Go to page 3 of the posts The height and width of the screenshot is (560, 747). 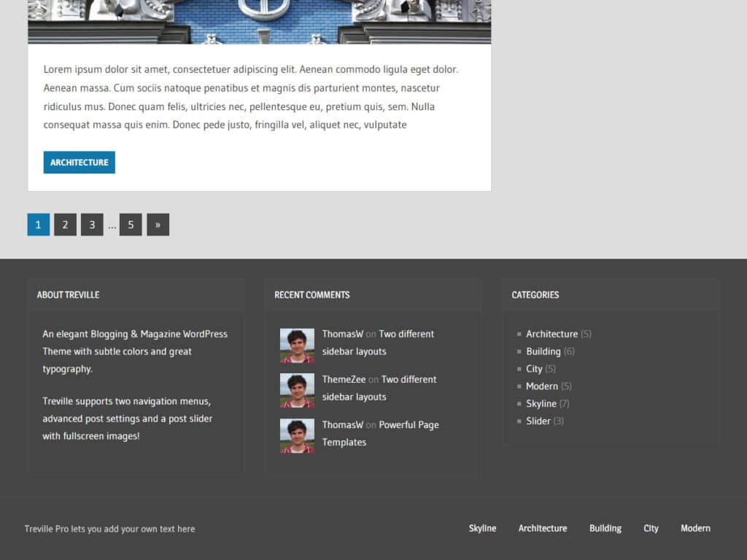[x=92, y=225]
